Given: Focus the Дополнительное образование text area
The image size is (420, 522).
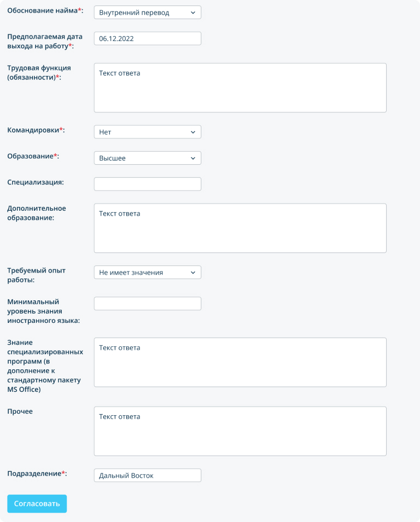Looking at the screenshot, I should (x=240, y=228).
